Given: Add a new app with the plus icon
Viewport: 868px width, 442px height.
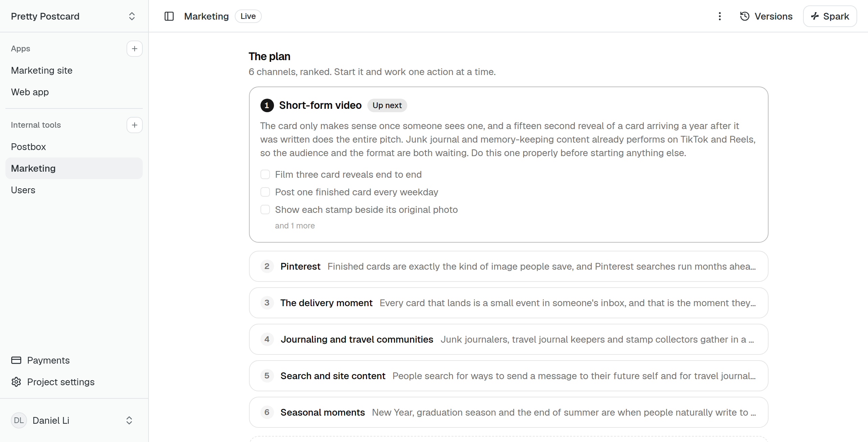Looking at the screenshot, I should [x=134, y=49].
